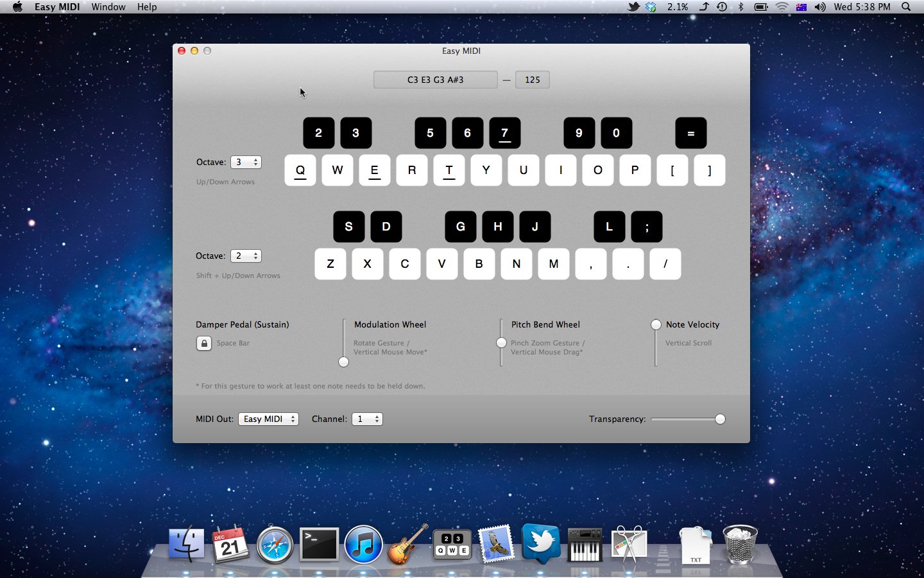Click the menu bar clock Wed 5:38 PM

(x=862, y=7)
